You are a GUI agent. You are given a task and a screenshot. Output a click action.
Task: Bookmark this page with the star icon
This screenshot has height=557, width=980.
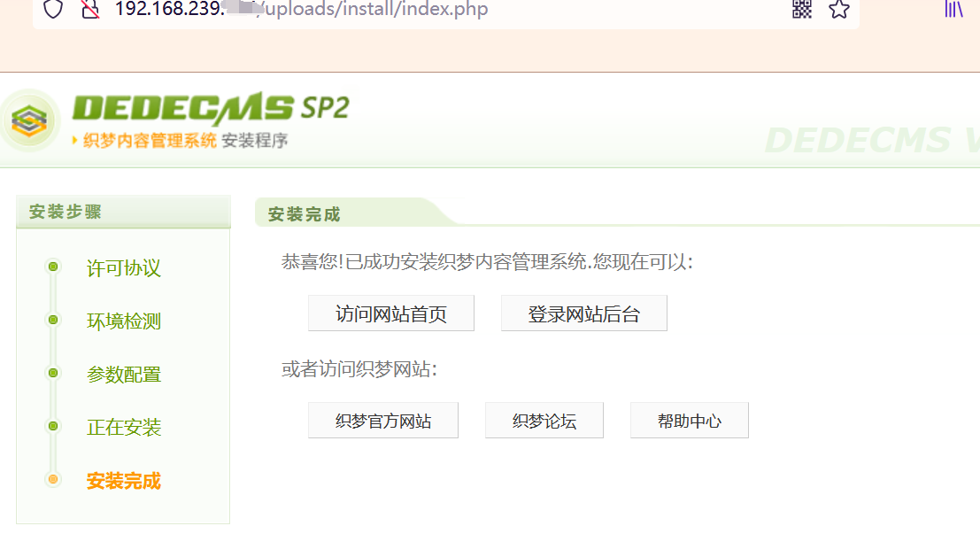click(838, 9)
